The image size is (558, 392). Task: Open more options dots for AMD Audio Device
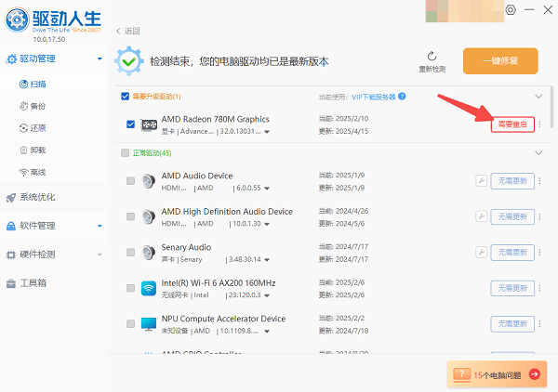click(539, 181)
